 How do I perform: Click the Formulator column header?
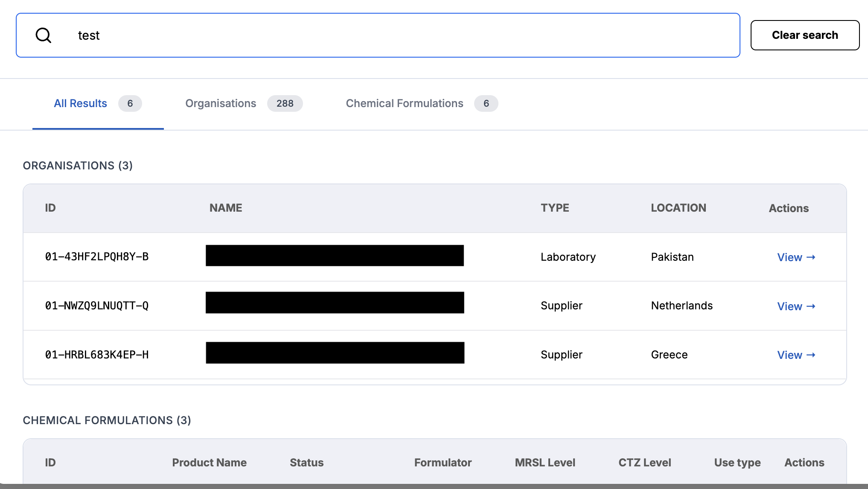click(x=443, y=463)
